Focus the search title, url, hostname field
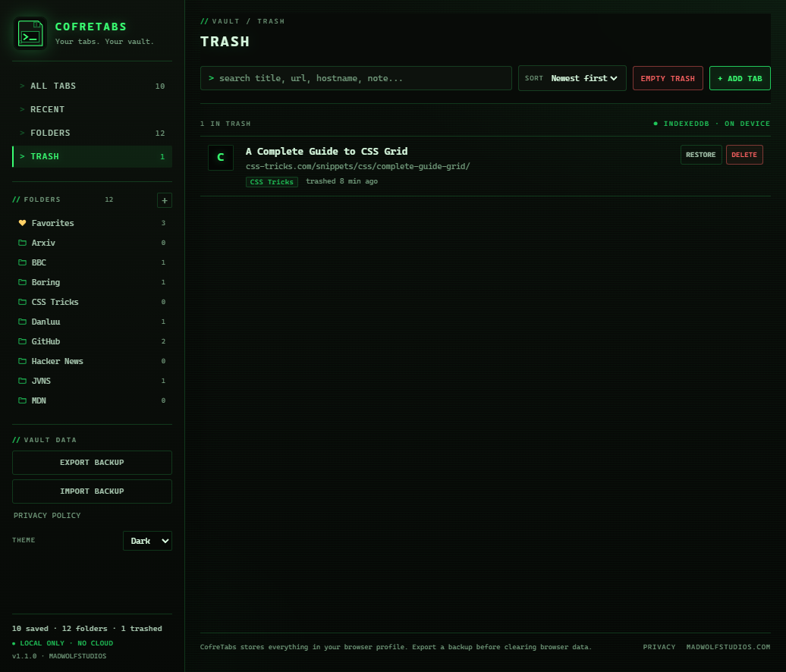Viewport: 786px width, 672px height. [x=356, y=78]
